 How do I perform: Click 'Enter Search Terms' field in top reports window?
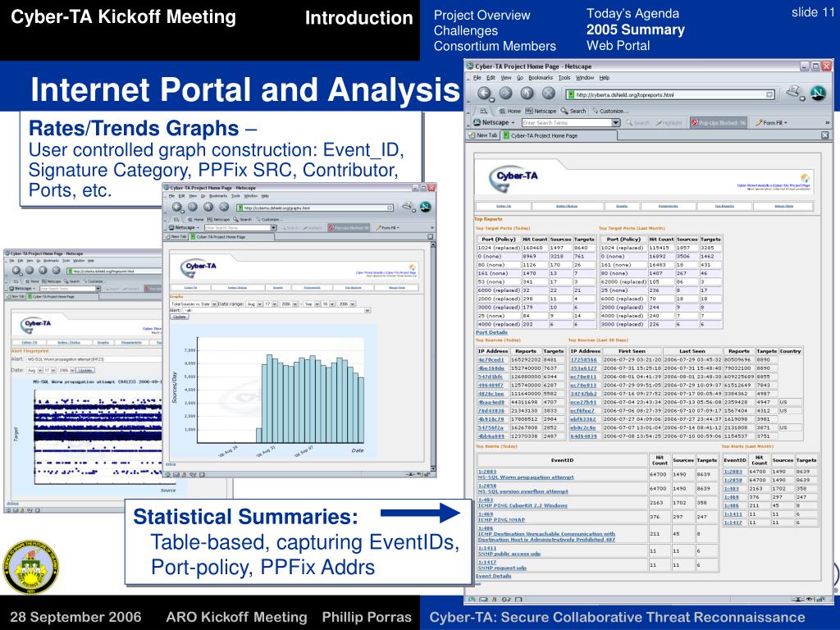[567, 123]
